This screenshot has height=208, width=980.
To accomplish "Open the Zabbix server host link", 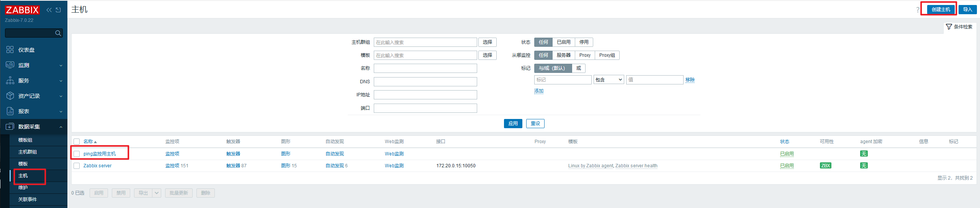I will coord(97,166).
